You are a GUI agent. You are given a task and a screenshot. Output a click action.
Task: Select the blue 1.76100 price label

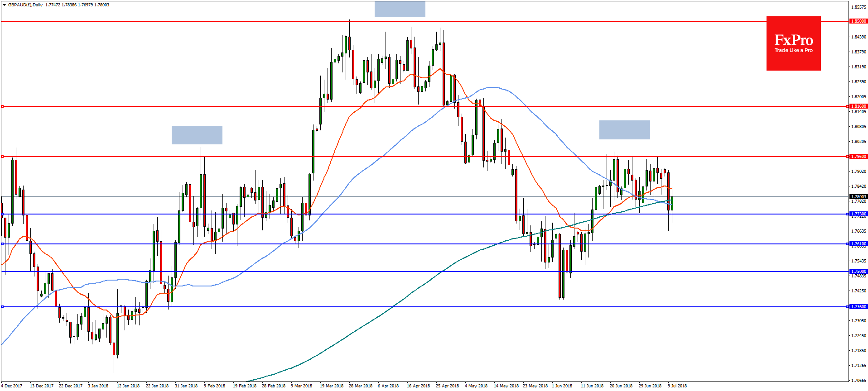858,244
